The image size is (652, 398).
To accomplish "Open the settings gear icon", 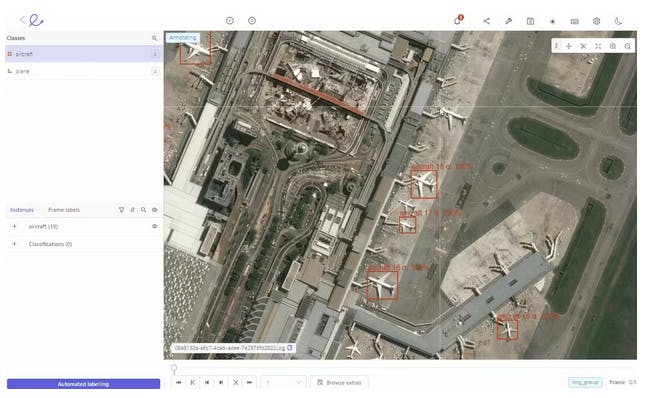I will pyautogui.click(x=596, y=21).
